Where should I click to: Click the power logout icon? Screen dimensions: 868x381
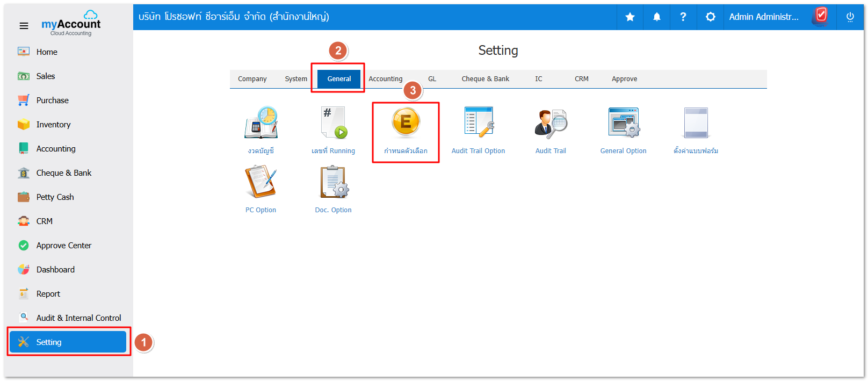(x=850, y=17)
